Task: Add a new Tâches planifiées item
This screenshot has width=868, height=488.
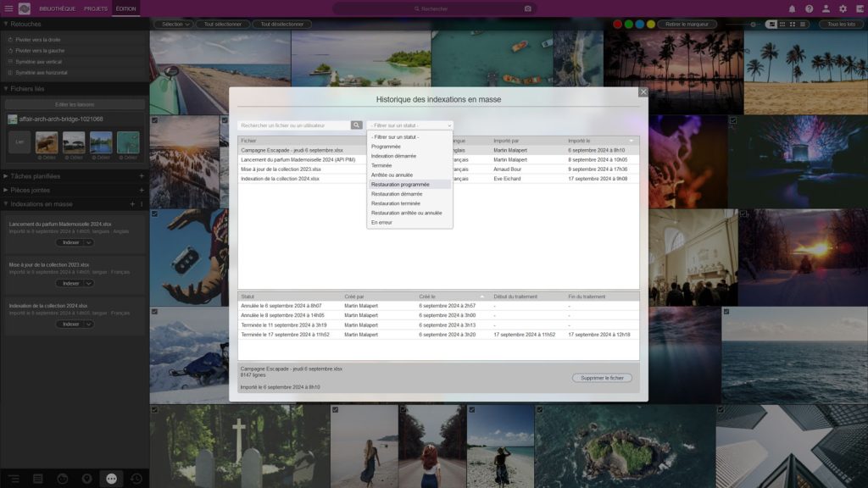Action: pos(142,176)
